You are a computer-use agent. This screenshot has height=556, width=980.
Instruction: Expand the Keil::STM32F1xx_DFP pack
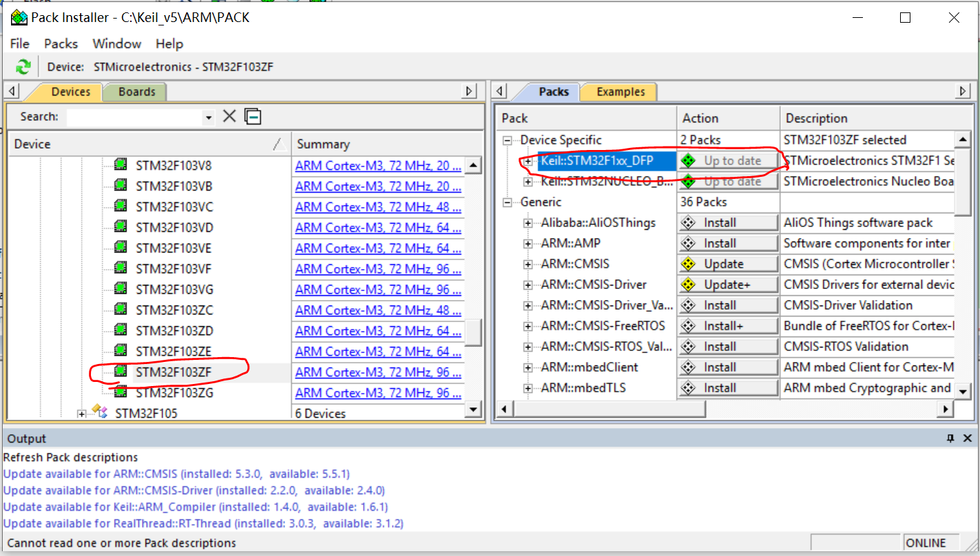[528, 161]
